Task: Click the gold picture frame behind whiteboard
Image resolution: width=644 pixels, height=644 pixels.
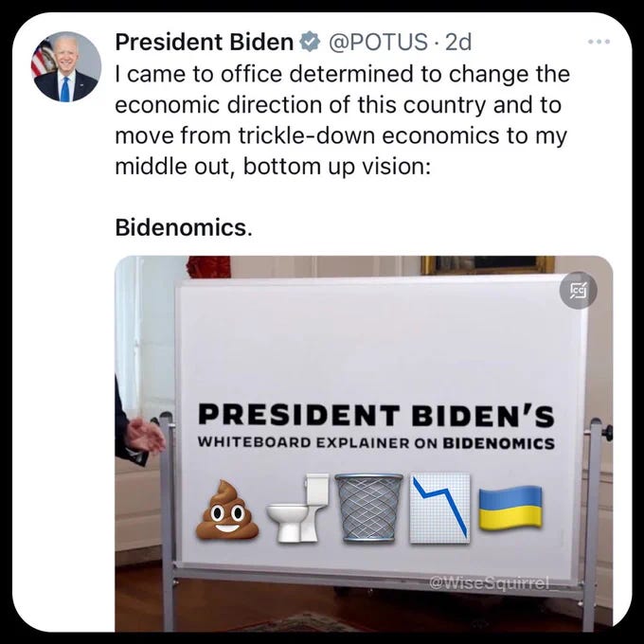Action: pos(488,264)
